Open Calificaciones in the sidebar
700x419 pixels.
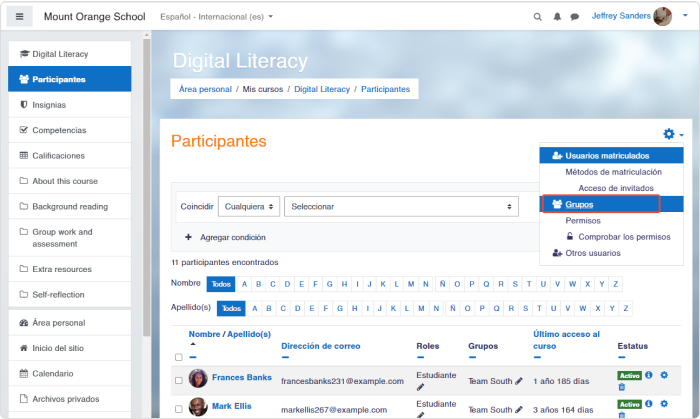[x=70, y=156]
